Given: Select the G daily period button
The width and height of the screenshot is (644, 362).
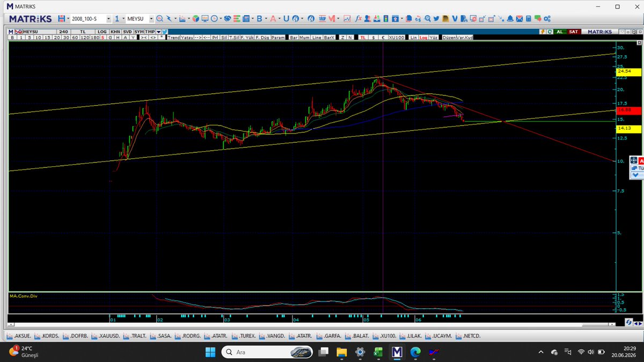Looking at the screenshot, I should (111, 38).
